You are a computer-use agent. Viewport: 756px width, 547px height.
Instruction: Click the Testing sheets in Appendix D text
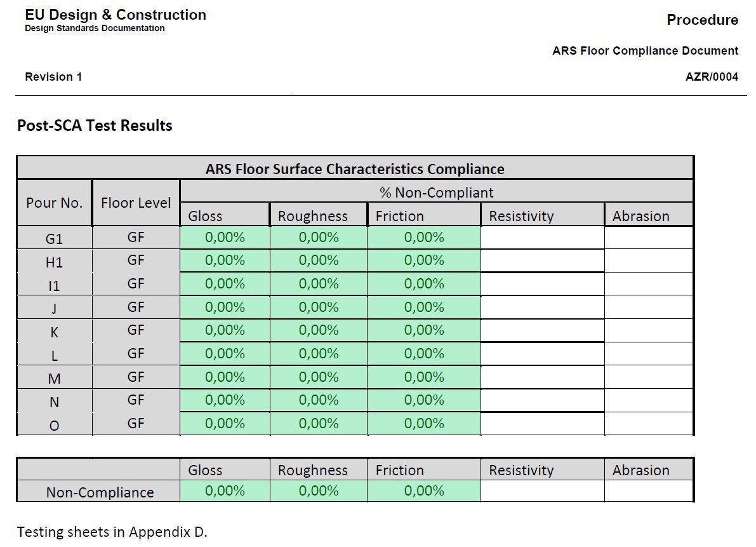coord(112,532)
